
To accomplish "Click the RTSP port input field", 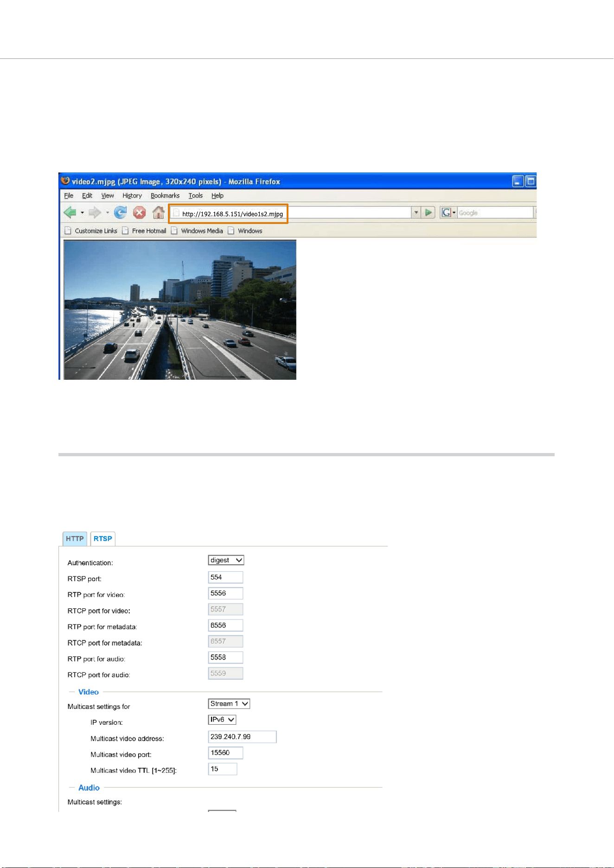I will tap(225, 577).
